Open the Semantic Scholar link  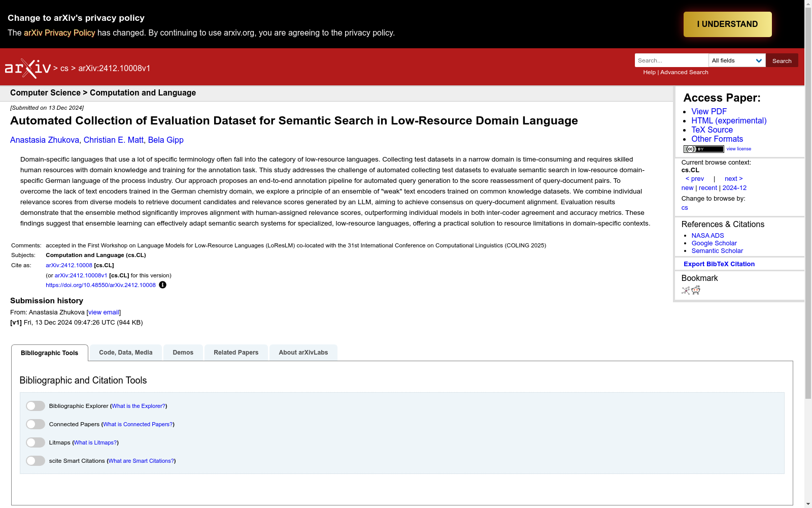coord(717,251)
